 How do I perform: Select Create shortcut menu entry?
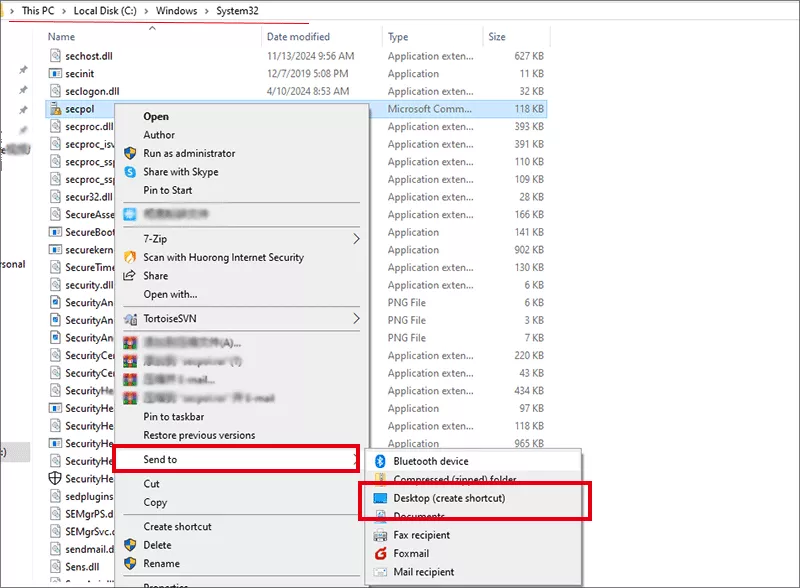(x=177, y=527)
